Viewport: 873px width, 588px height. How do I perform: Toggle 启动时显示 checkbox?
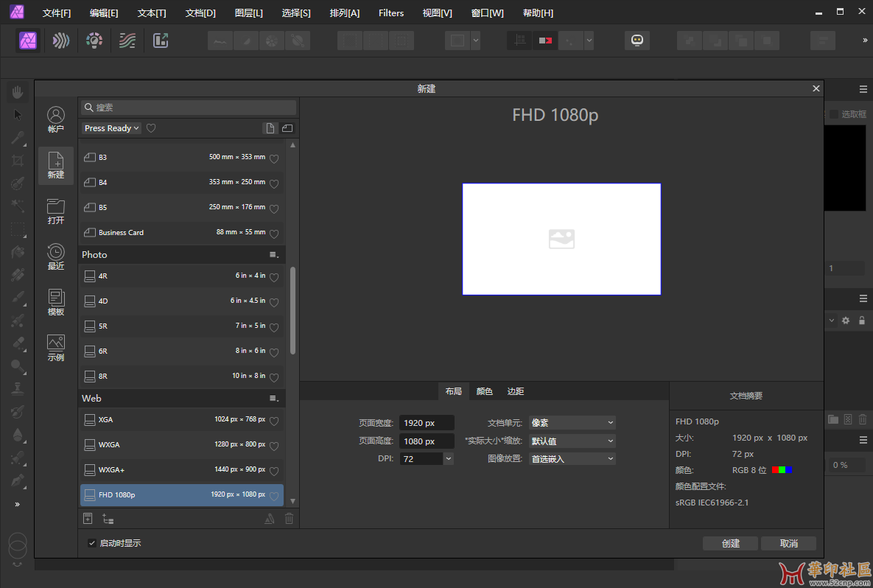[x=92, y=543]
